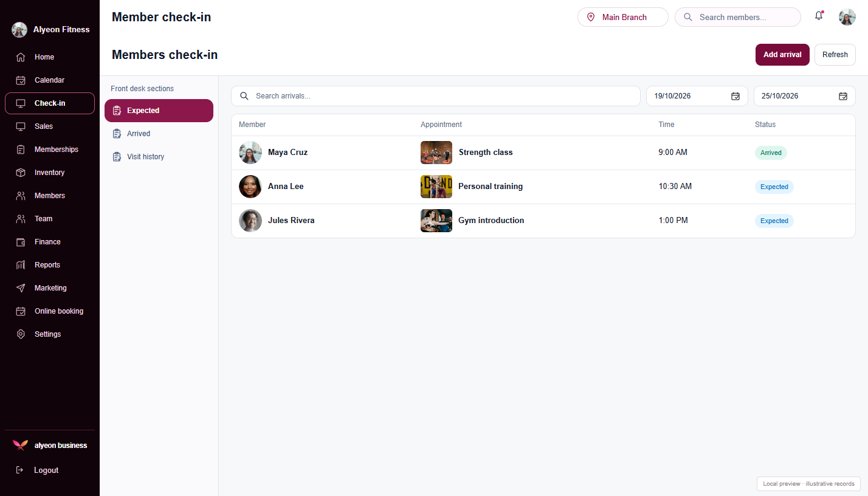
Task: Open calendar picker for 19/10/2026 date
Action: 735,96
